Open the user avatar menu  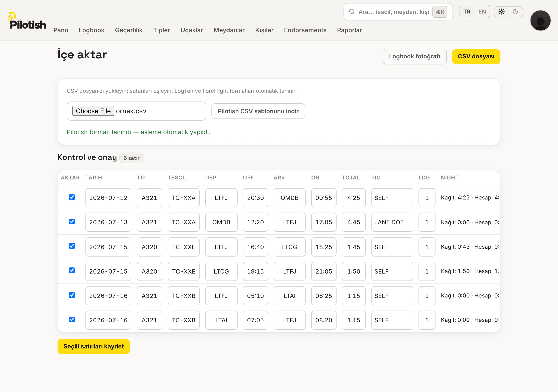540,20
